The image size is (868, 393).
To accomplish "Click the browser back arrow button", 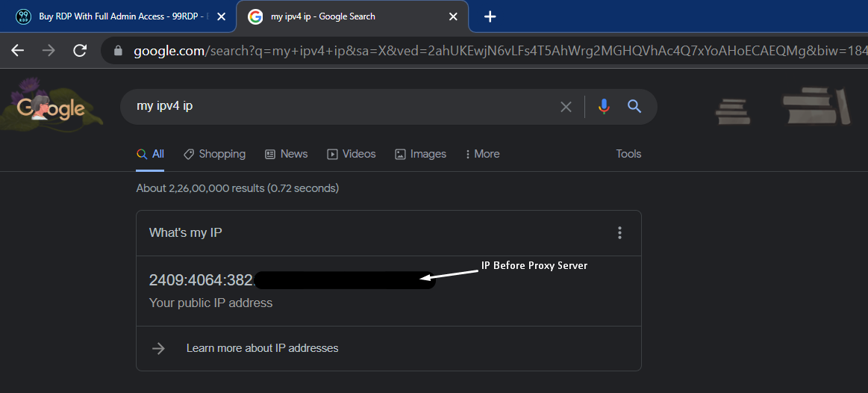I will click(x=18, y=51).
